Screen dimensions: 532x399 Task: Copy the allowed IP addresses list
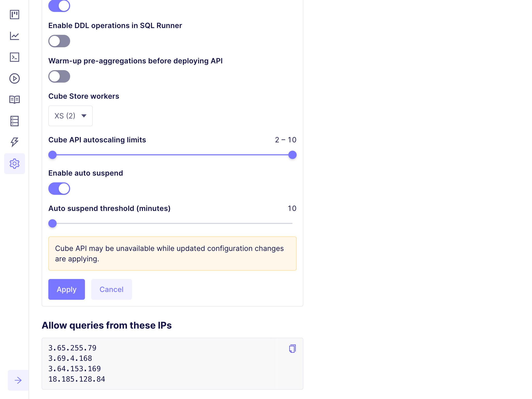(x=292, y=349)
